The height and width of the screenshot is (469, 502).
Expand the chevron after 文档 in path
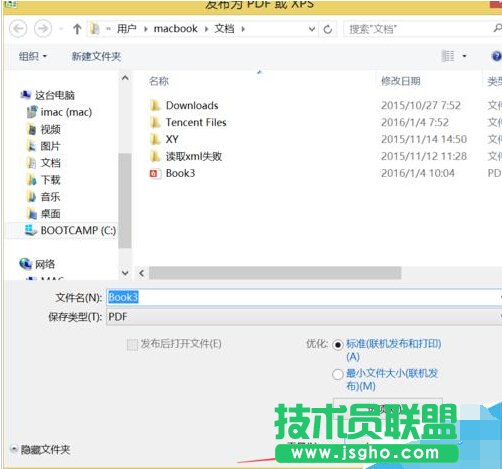tap(243, 29)
